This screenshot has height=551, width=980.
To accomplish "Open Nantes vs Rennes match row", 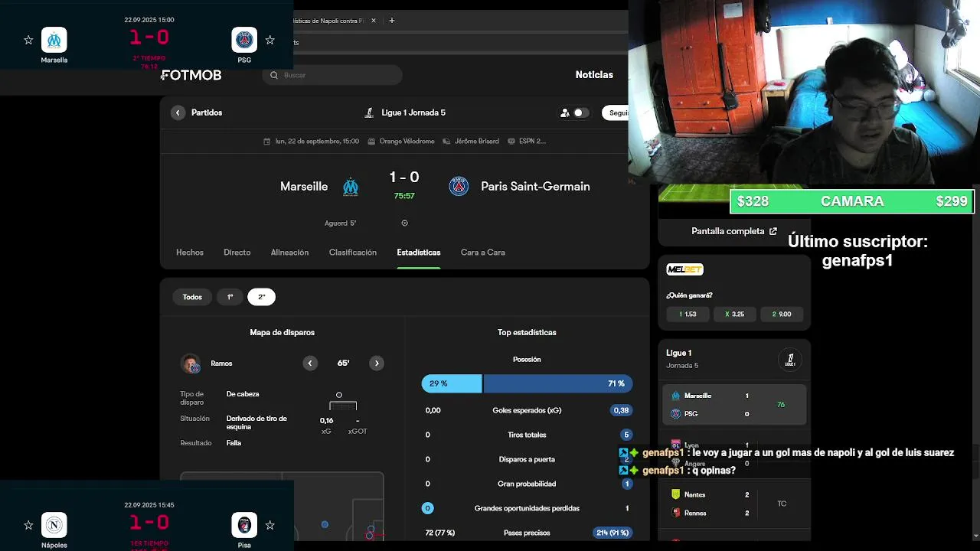I will tap(734, 504).
